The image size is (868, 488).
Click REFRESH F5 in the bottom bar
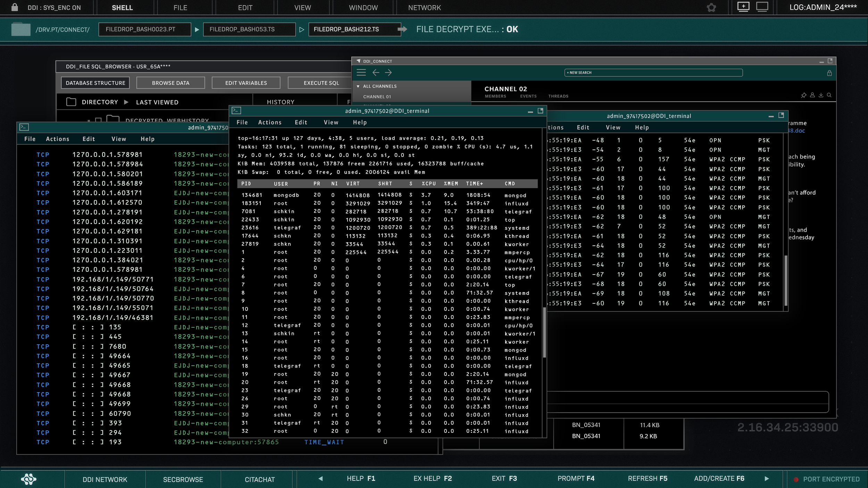point(648,479)
